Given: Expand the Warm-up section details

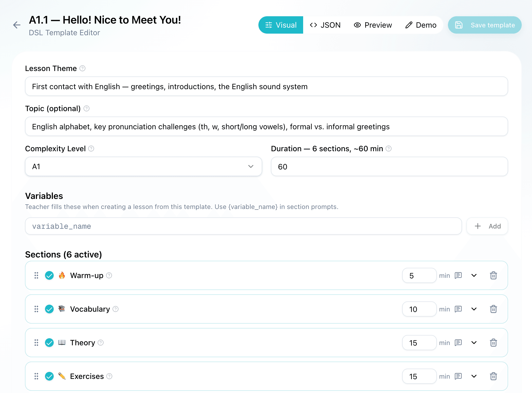Looking at the screenshot, I should point(474,275).
